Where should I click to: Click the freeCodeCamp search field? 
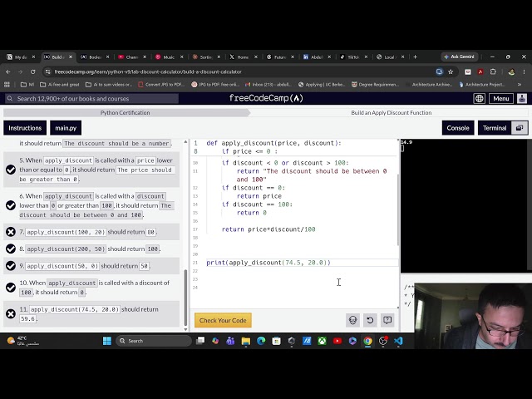pyautogui.click(x=91, y=98)
